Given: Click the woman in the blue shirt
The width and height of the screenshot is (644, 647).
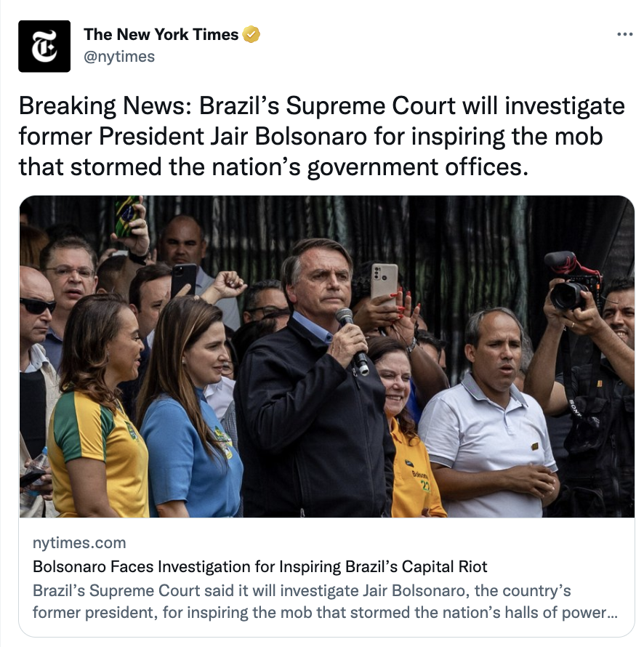Looking at the screenshot, I should pyautogui.click(x=189, y=408).
